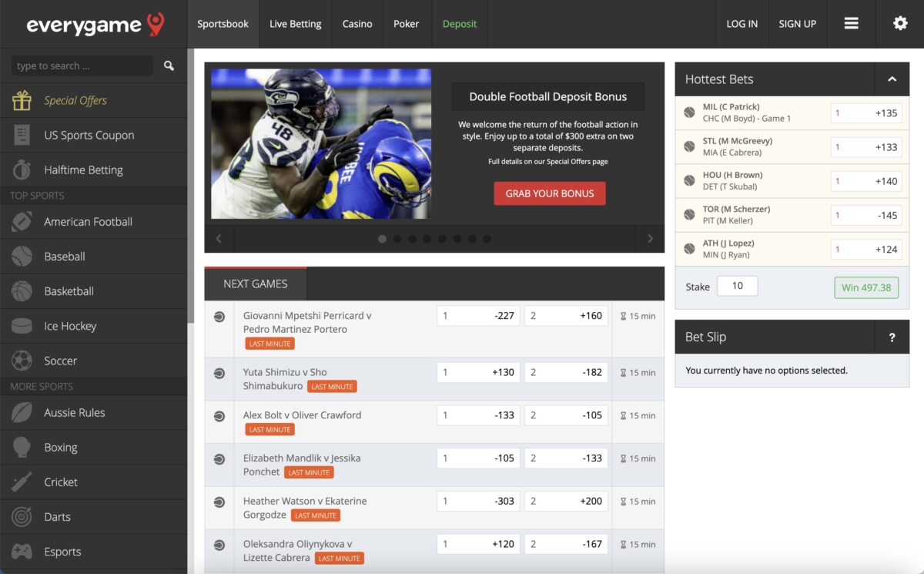Click the Soccer ball icon
Viewport: 924px width, 574px height.
22,361
